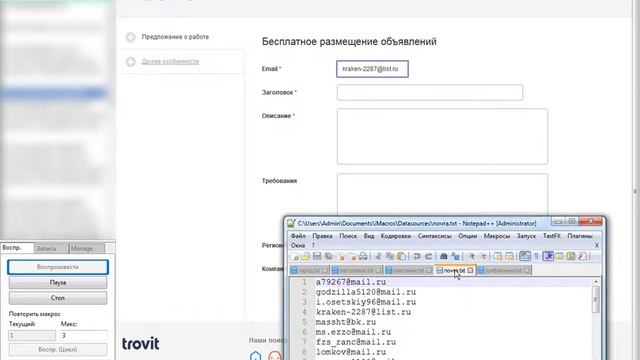Toggle the Indent Guide icon in Notepad++
This screenshot has height=360, width=640.
[x=548, y=256]
